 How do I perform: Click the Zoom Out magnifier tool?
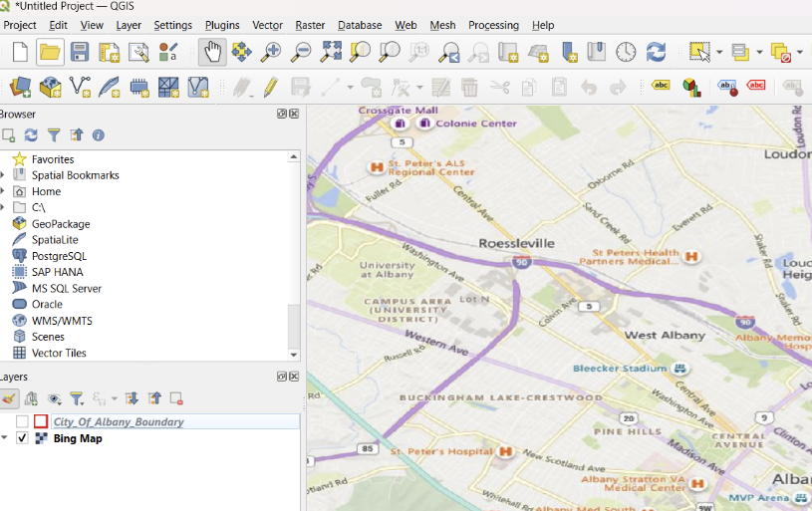click(300, 52)
